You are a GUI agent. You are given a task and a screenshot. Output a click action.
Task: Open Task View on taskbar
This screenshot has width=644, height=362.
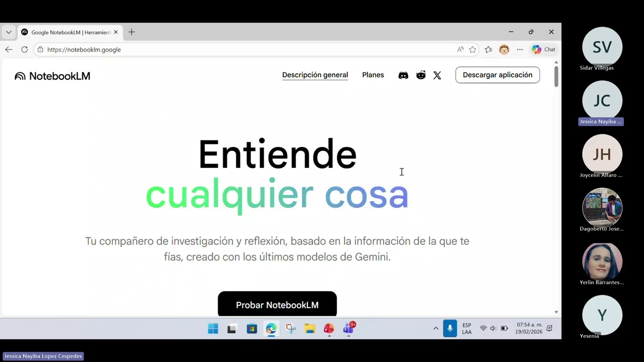coord(231,329)
